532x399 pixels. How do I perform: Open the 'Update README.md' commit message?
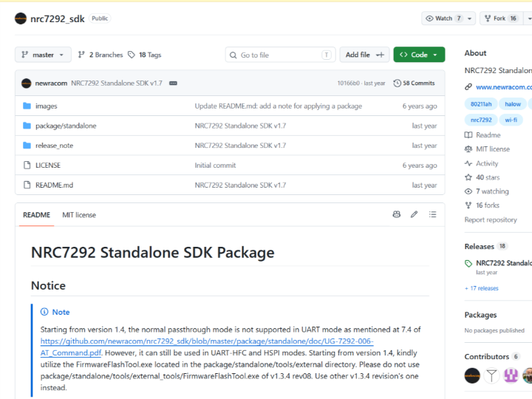point(279,106)
